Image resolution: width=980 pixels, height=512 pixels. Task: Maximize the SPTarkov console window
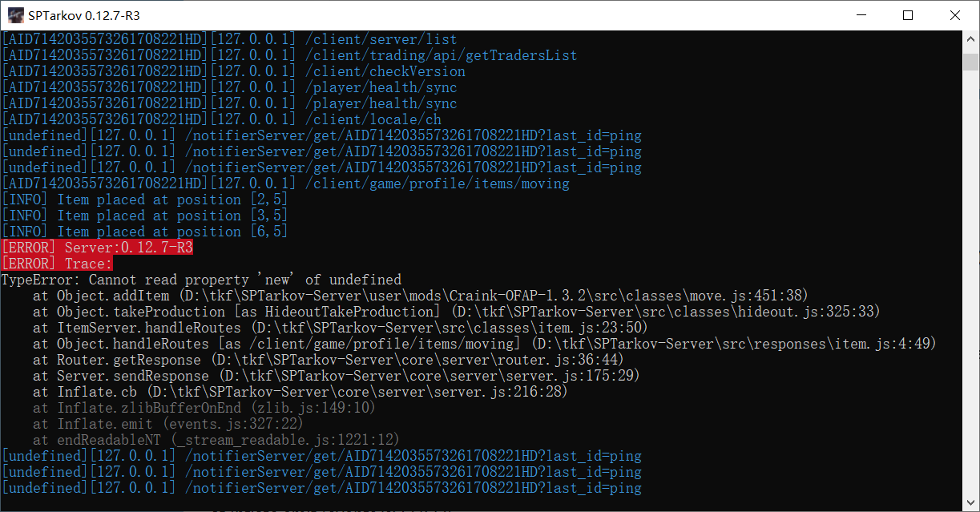pos(907,15)
